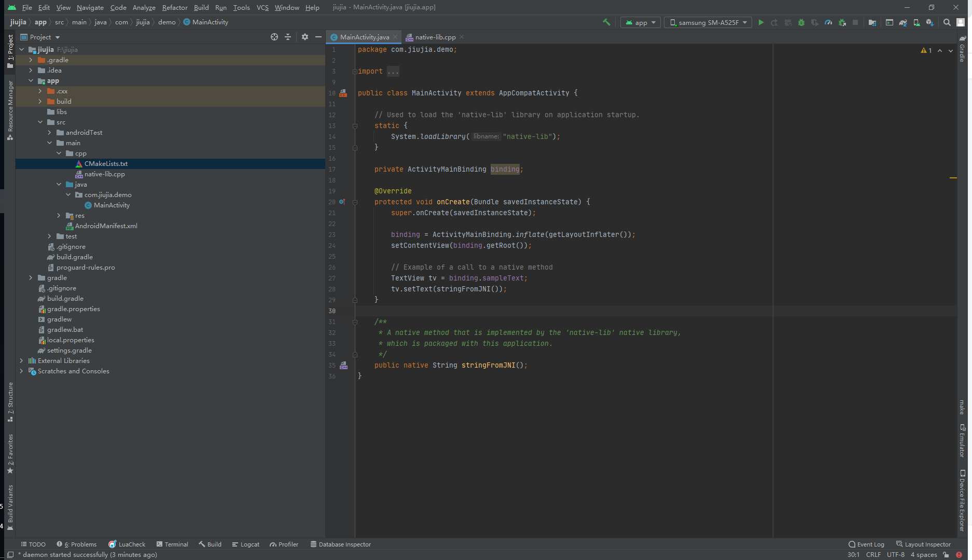This screenshot has width=972, height=560.
Task: Click the Make Project hammer icon
Action: (606, 22)
